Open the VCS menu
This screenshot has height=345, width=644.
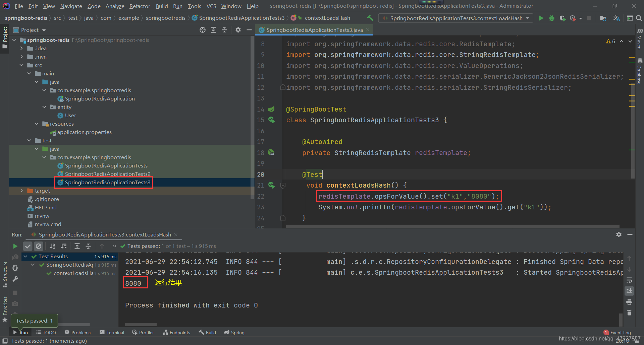point(211,6)
